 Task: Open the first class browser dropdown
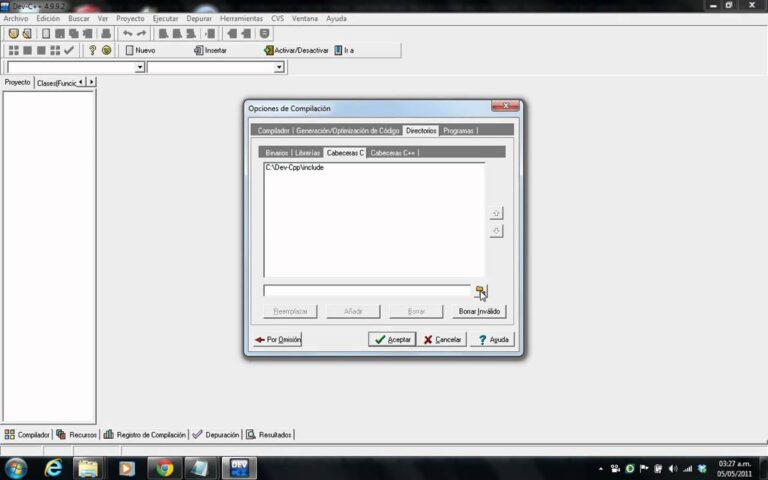[x=140, y=67]
